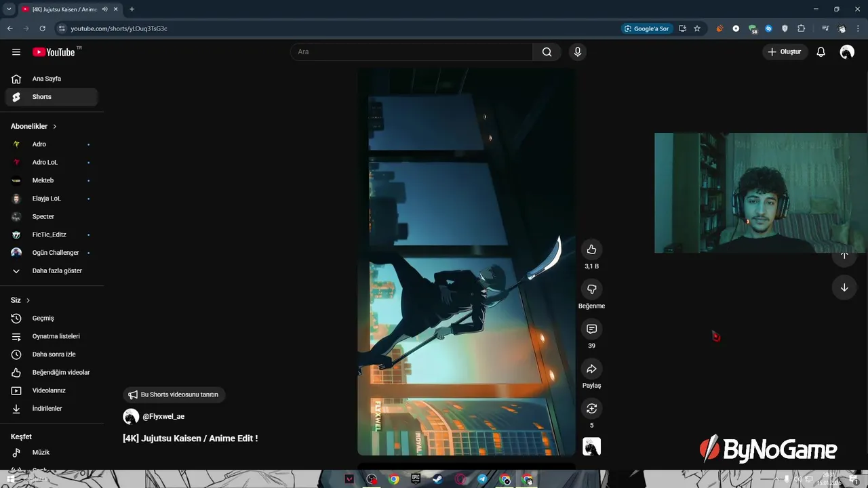The width and height of the screenshot is (868, 488).
Task: Click the Google'a Sor lens button
Action: [647, 28]
